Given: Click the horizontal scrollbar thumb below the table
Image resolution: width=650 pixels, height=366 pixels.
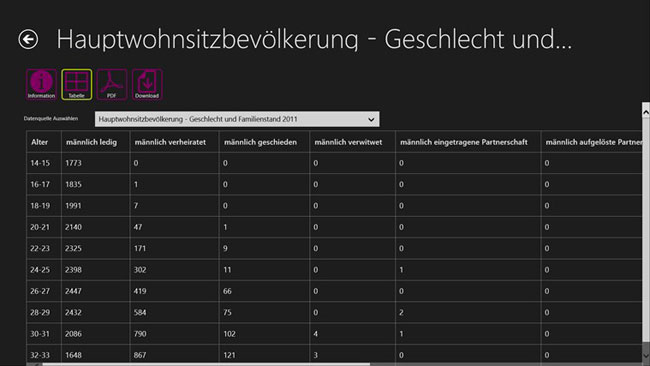Looking at the screenshot, I should click(x=206, y=364).
